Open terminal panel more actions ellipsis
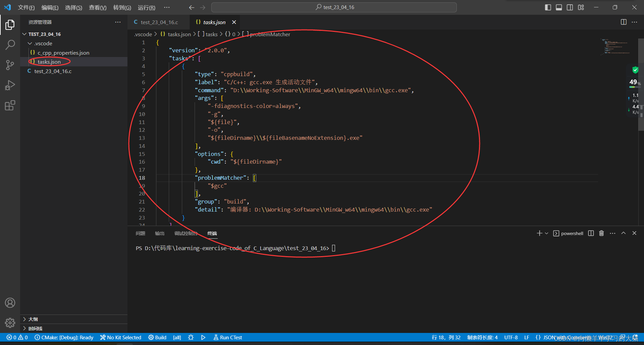 click(612, 233)
